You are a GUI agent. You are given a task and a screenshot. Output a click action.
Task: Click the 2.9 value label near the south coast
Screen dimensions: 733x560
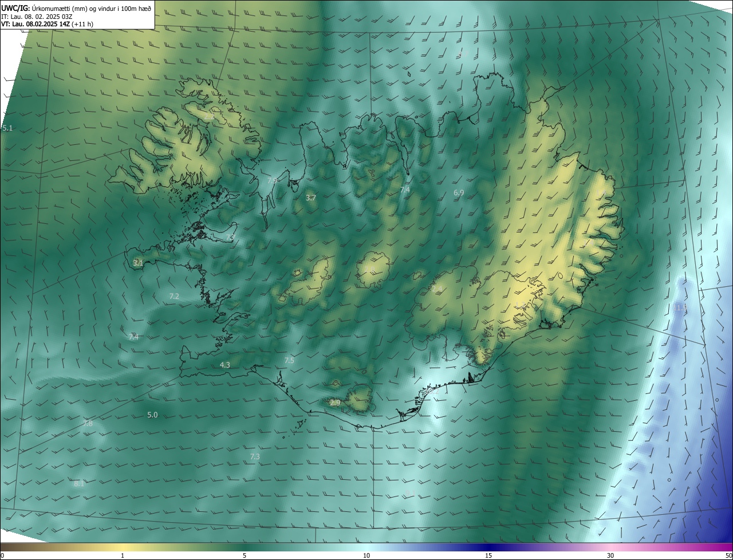335,403
